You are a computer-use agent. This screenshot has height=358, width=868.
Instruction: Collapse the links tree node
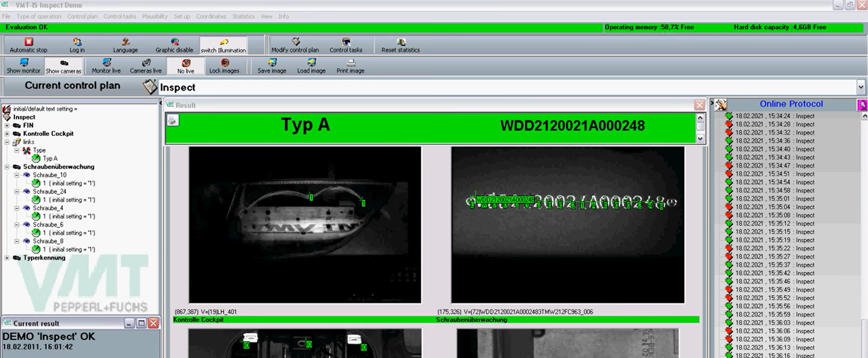point(7,142)
